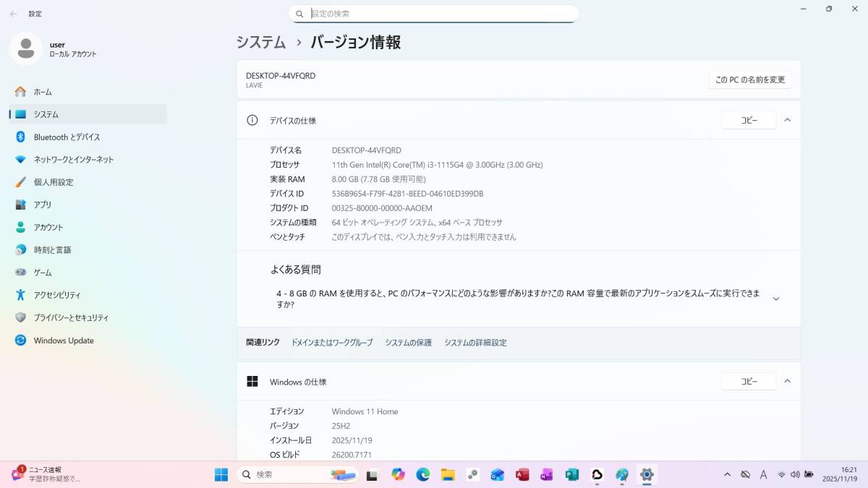The image size is (868, 488).
Task: Open the アプリ settings section
Action: 43,205
